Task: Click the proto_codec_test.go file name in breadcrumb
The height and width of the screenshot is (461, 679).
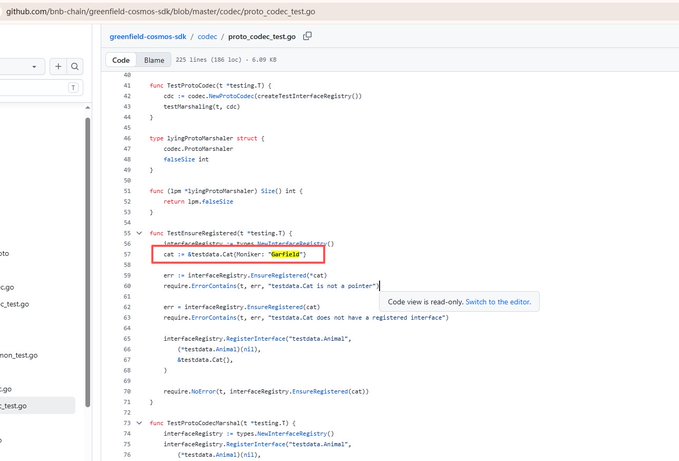Action: (262, 37)
